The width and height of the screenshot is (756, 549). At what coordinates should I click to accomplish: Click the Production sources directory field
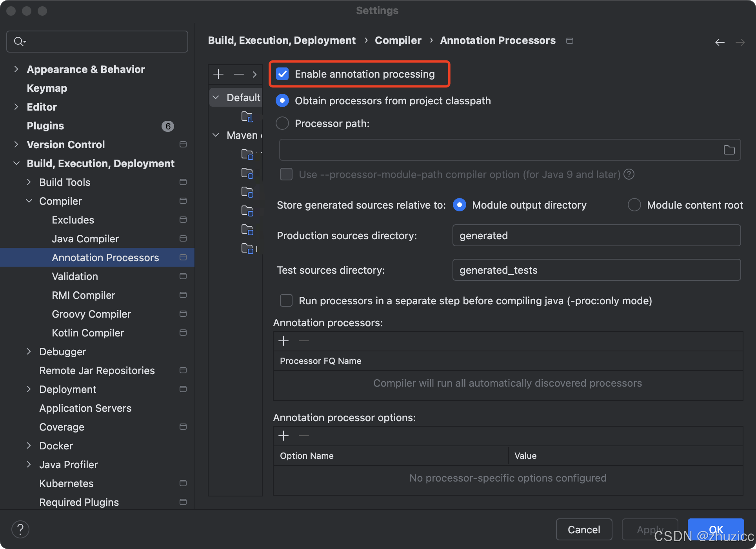pos(596,236)
